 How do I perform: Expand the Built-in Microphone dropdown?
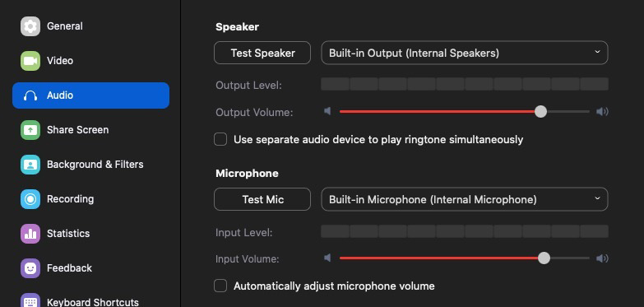click(465, 199)
